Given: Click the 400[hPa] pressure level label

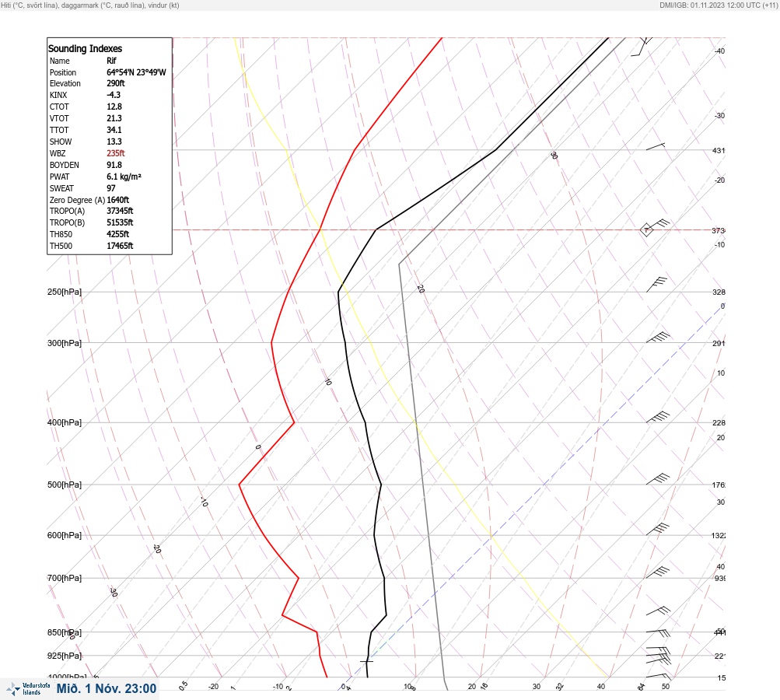Looking at the screenshot, I should (65, 423).
